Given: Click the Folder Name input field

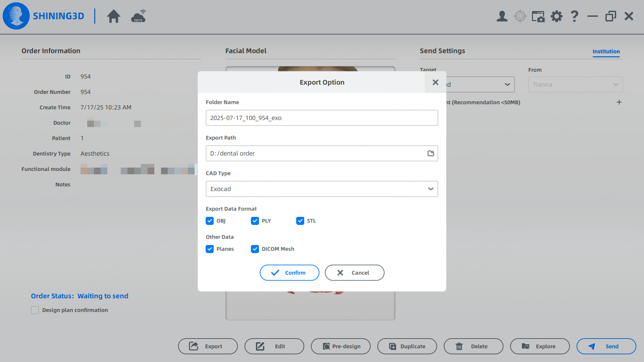Looking at the screenshot, I should (322, 118).
